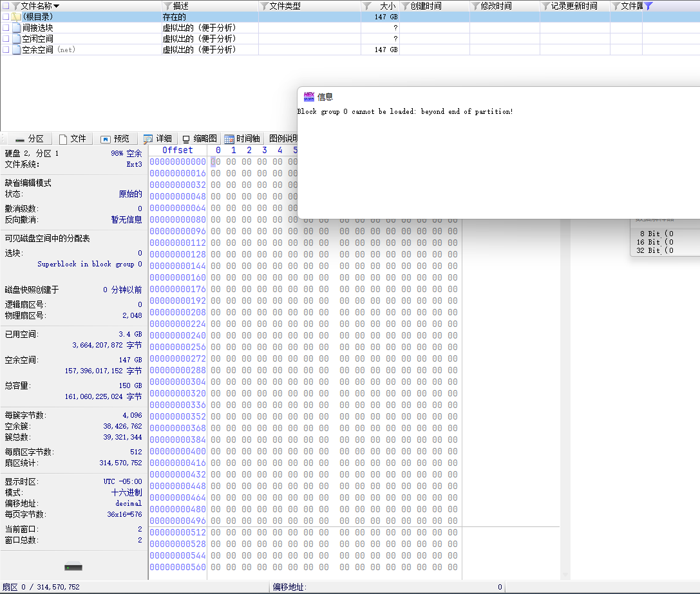Image resolution: width=700 pixels, height=594 pixels.
Task: Change the UTC -05:00 display timezone
Action: coord(123,481)
